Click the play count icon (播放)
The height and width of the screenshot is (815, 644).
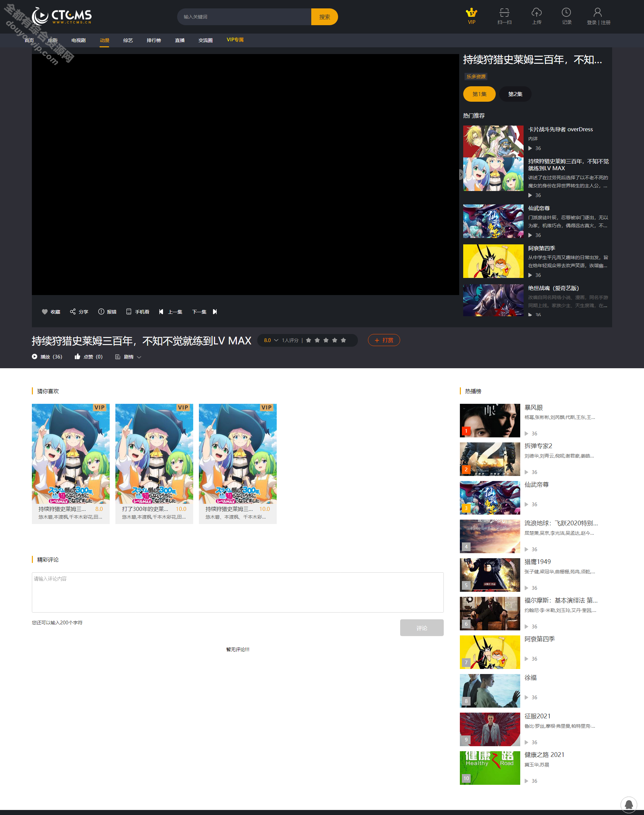34,356
